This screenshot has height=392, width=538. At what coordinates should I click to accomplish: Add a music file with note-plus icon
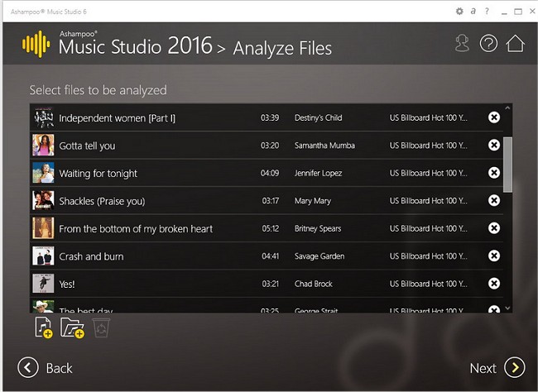tap(44, 327)
